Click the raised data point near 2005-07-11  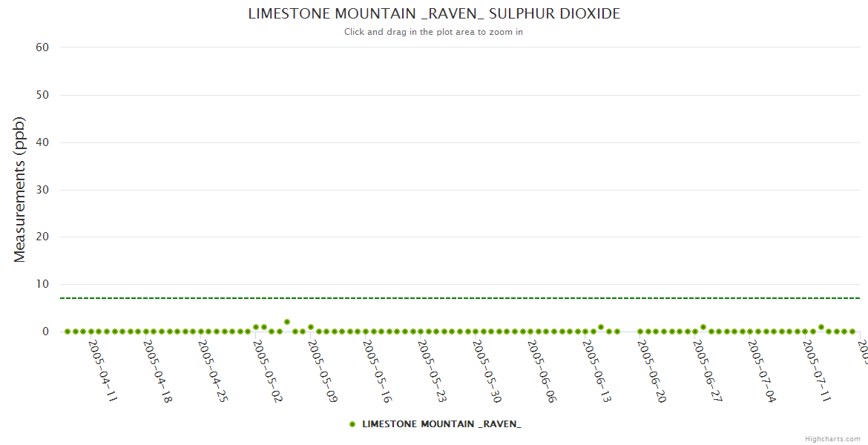pyautogui.click(x=821, y=327)
